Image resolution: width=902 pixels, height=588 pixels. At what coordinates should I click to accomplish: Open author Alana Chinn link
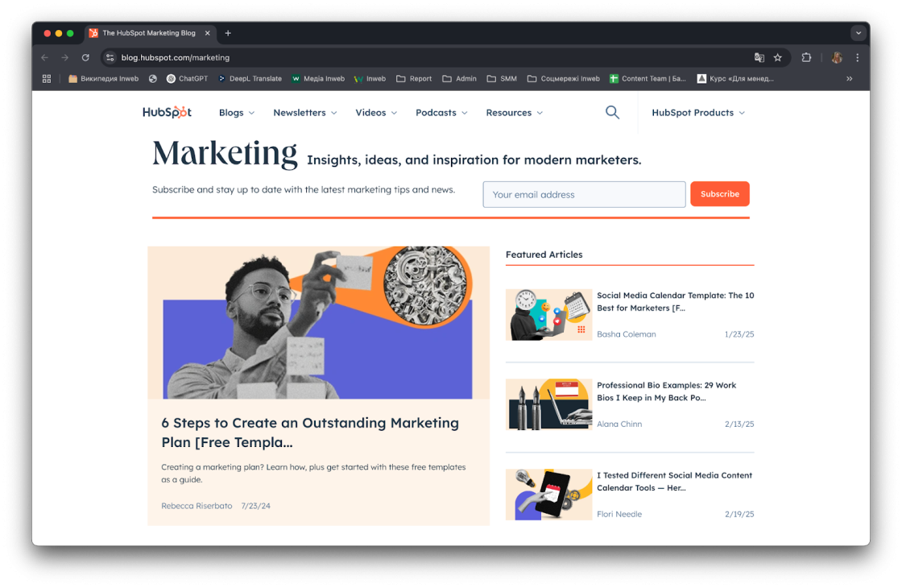pyautogui.click(x=619, y=424)
